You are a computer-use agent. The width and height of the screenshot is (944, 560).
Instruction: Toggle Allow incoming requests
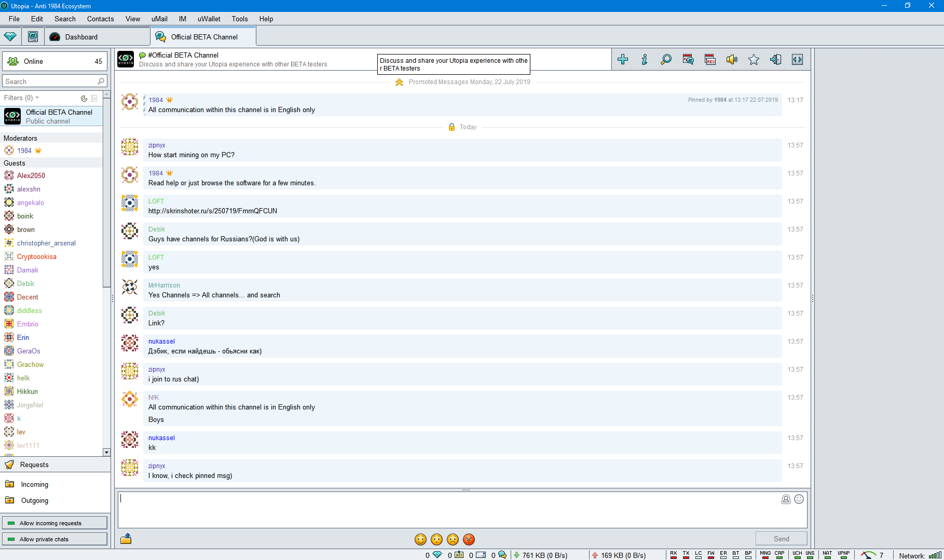pos(54,523)
